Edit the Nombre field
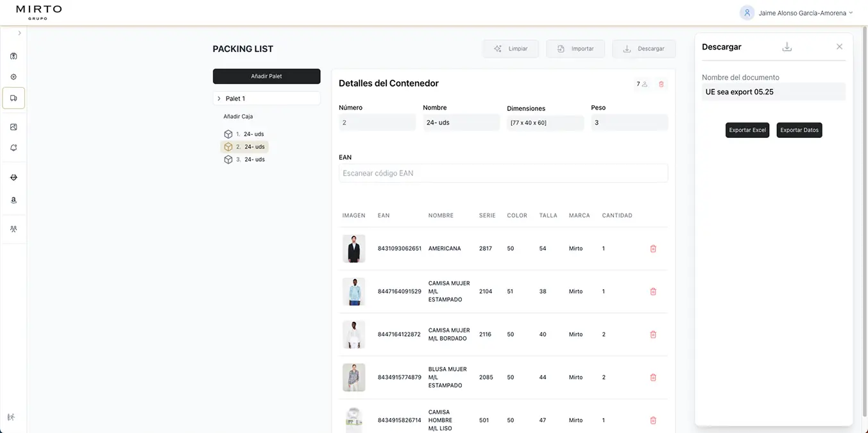This screenshot has width=868, height=433. (x=461, y=123)
